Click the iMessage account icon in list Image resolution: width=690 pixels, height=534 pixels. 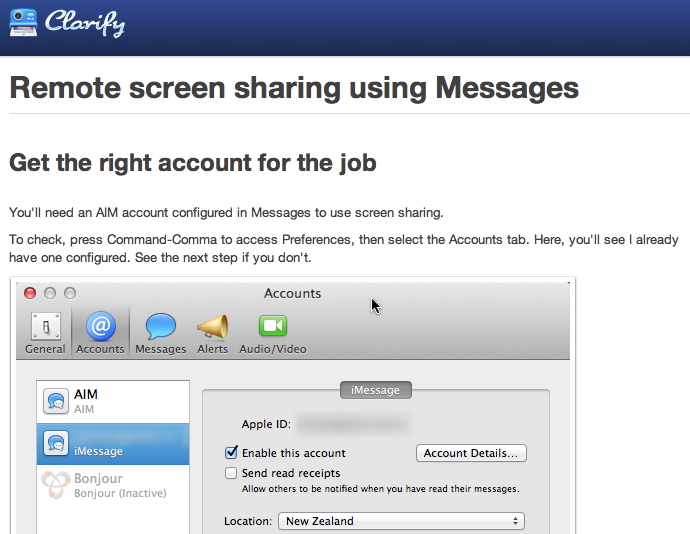[x=56, y=443]
